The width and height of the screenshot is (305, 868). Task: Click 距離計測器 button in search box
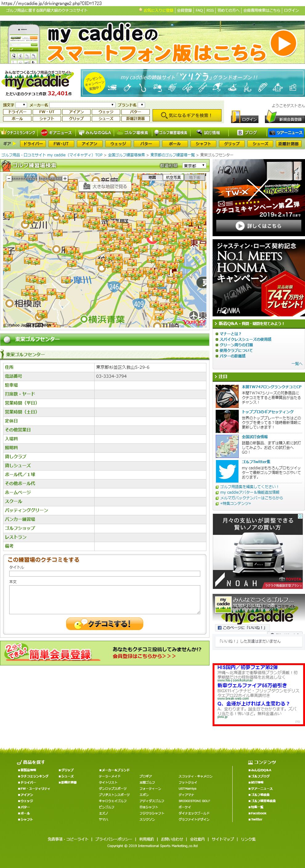click(x=135, y=119)
